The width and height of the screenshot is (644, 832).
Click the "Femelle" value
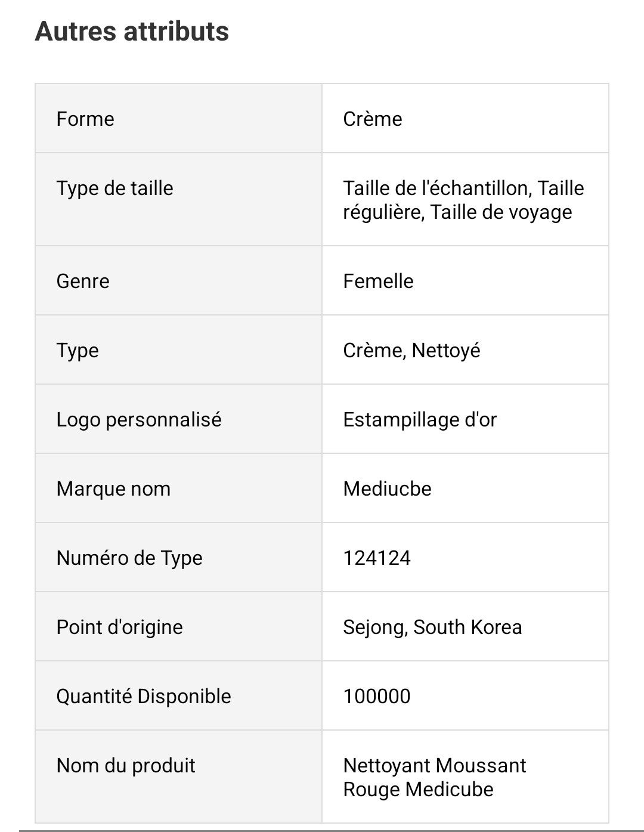378,282
